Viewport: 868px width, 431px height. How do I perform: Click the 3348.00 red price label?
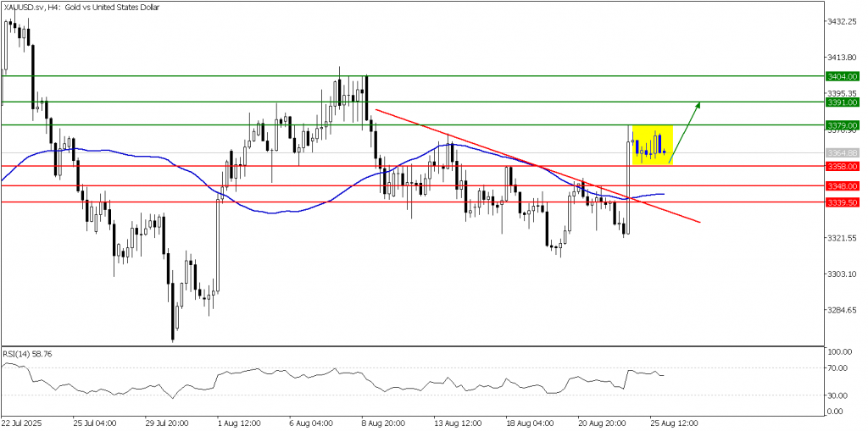[842, 186]
